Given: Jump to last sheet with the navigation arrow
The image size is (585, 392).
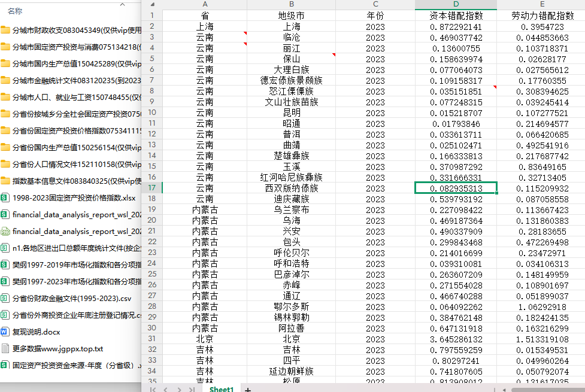Looking at the screenshot, I should [192, 390].
